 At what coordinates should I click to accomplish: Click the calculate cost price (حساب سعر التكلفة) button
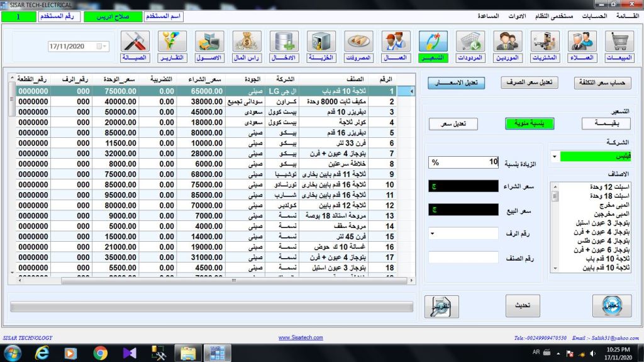602,83
